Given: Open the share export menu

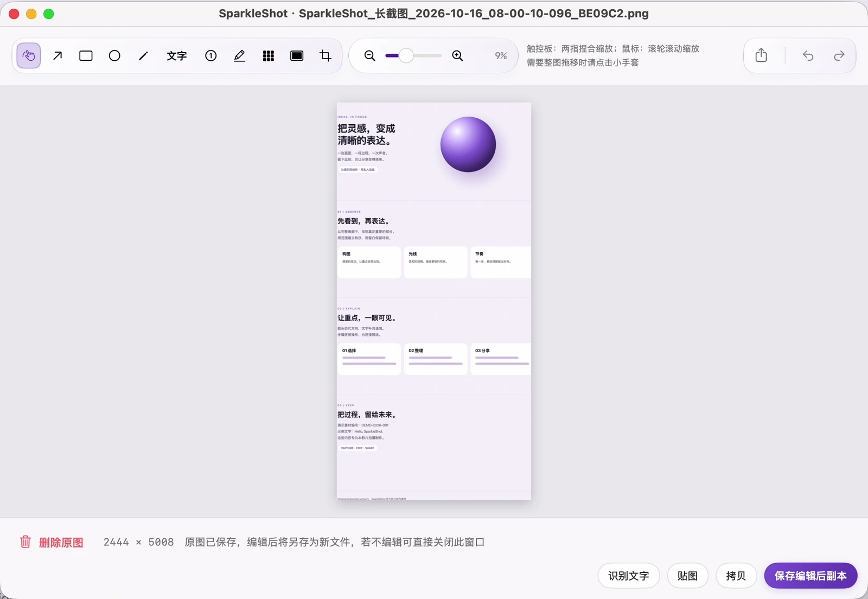Looking at the screenshot, I should (x=761, y=55).
